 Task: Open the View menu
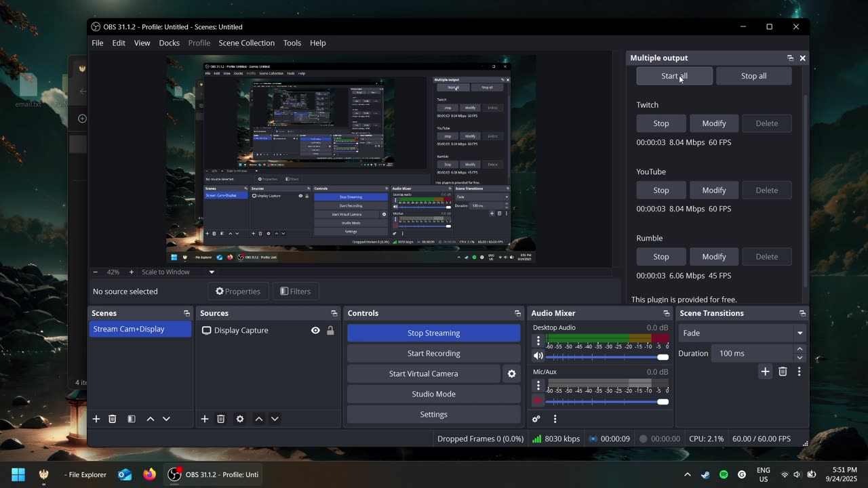tap(142, 43)
